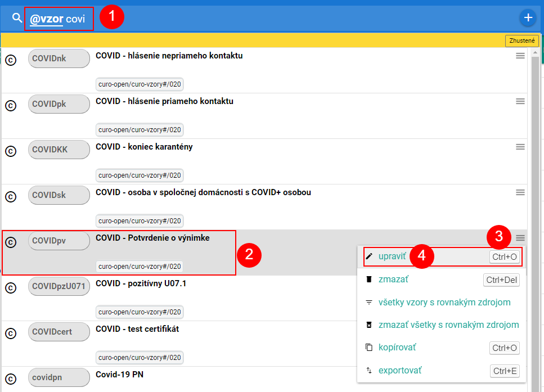Click the copy icon beside kopírovať
Screen dimensions: 544x392
pos(369,347)
